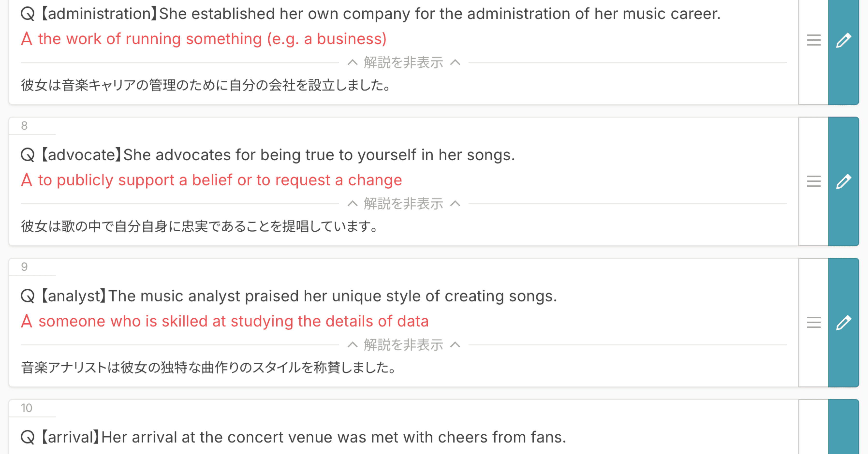This screenshot has width=868, height=454.
Task: Click the analyst question sentence text
Action: 332,296
